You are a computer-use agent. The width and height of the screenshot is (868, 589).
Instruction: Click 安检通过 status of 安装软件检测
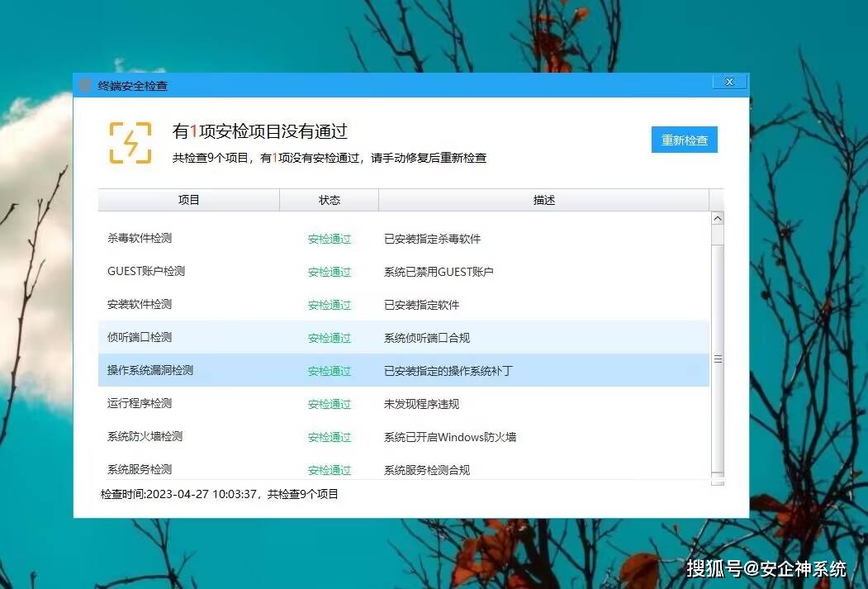[x=330, y=305]
